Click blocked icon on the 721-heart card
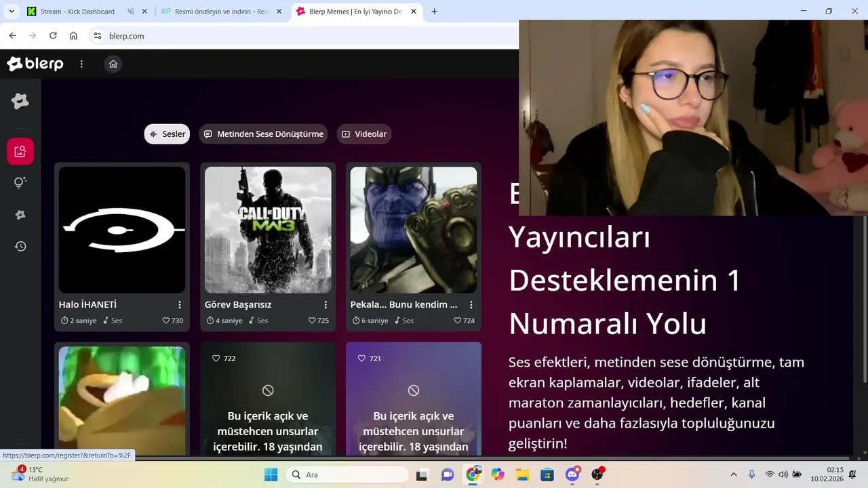The image size is (868, 488). [x=414, y=390]
